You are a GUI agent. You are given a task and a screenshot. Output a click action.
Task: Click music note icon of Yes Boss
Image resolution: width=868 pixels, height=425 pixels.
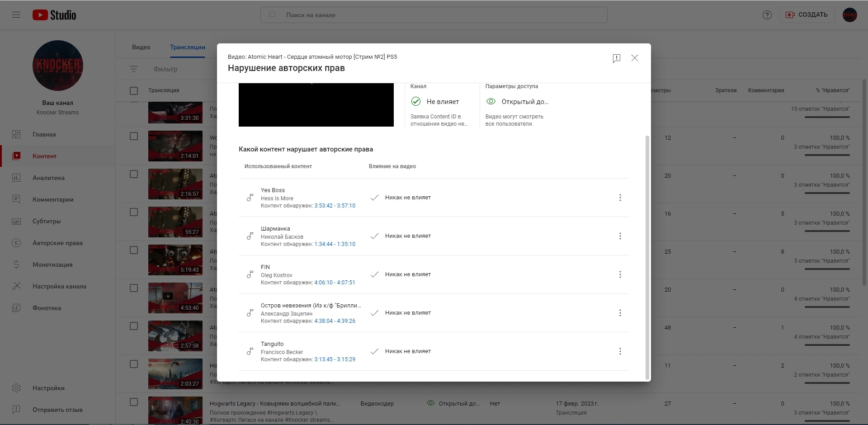pos(250,198)
